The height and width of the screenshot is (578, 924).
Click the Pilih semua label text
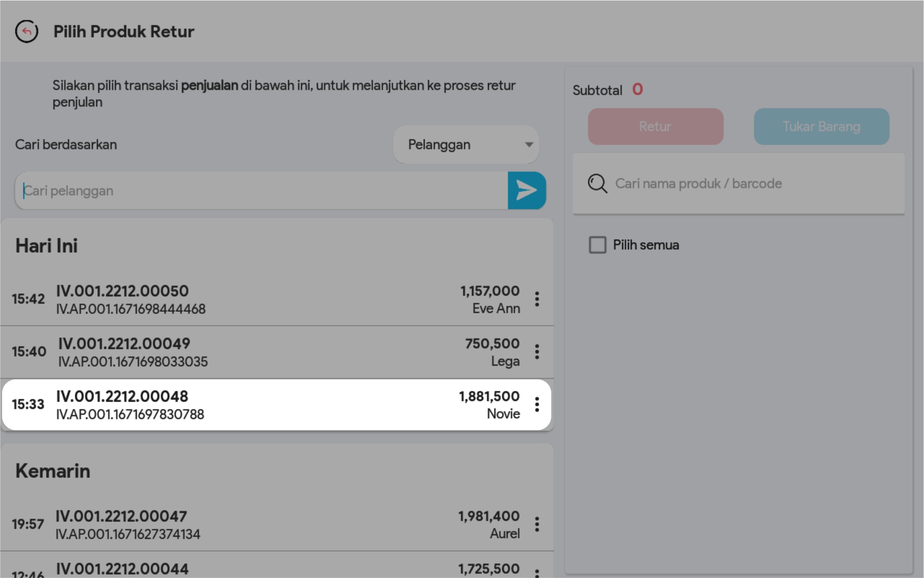[646, 245]
